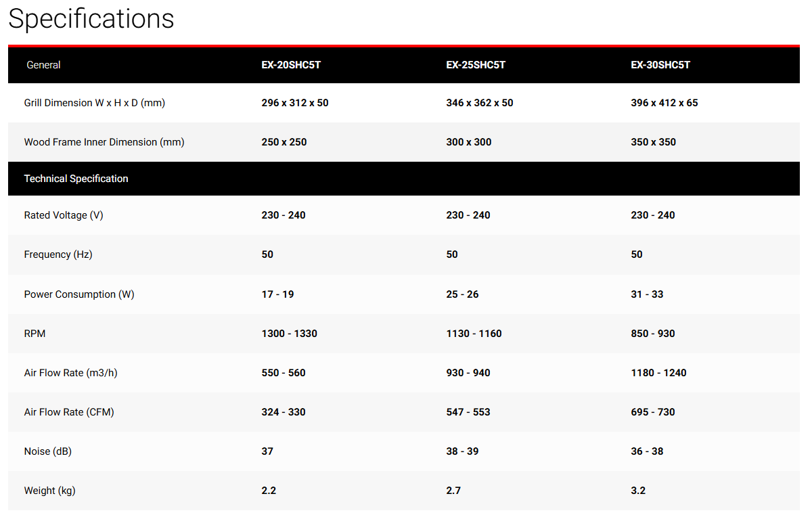Click the General header label
812x517 pixels.
[x=43, y=65]
